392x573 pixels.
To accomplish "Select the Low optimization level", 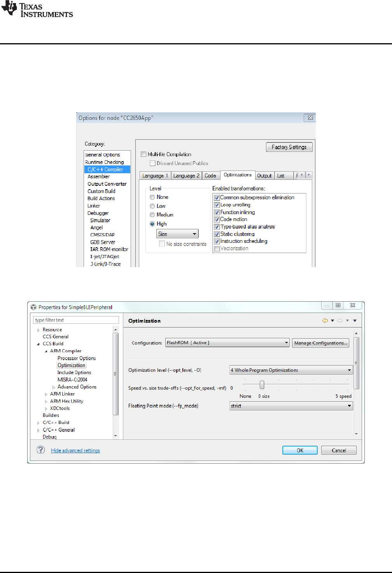I will pos(152,206).
